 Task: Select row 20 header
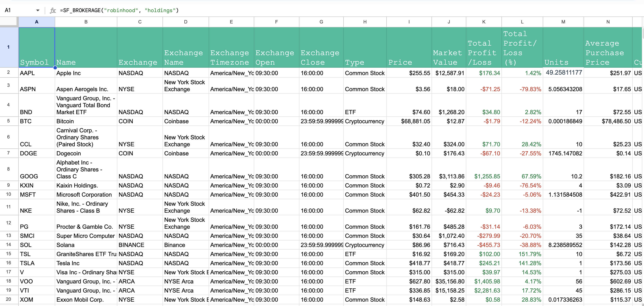coord(9,299)
